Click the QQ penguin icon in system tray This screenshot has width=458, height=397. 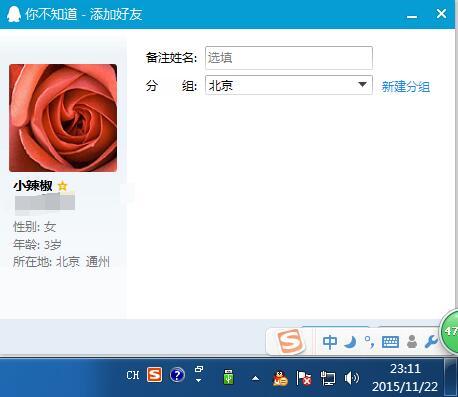[280, 378]
